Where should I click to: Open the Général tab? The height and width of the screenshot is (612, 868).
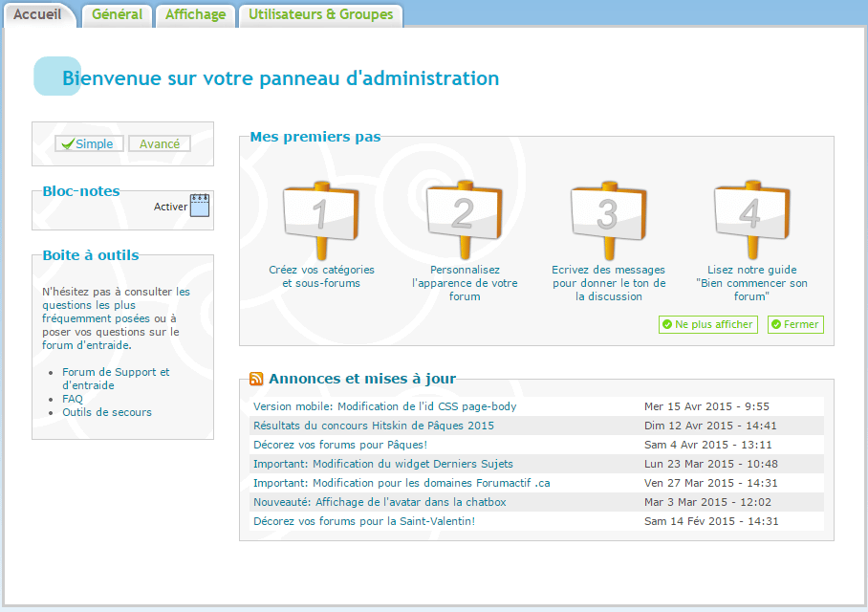[117, 15]
